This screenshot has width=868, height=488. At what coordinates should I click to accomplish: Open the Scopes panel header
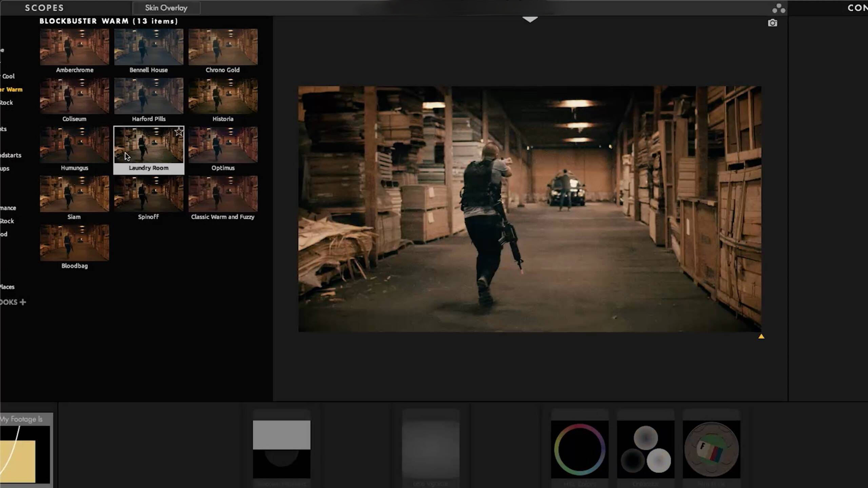(44, 8)
